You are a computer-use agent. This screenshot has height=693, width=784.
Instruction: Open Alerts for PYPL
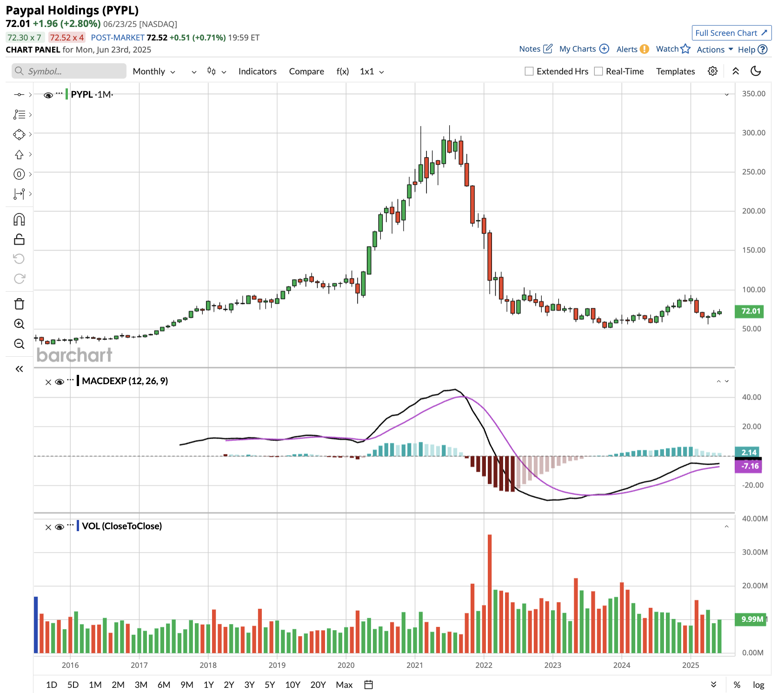click(632, 49)
